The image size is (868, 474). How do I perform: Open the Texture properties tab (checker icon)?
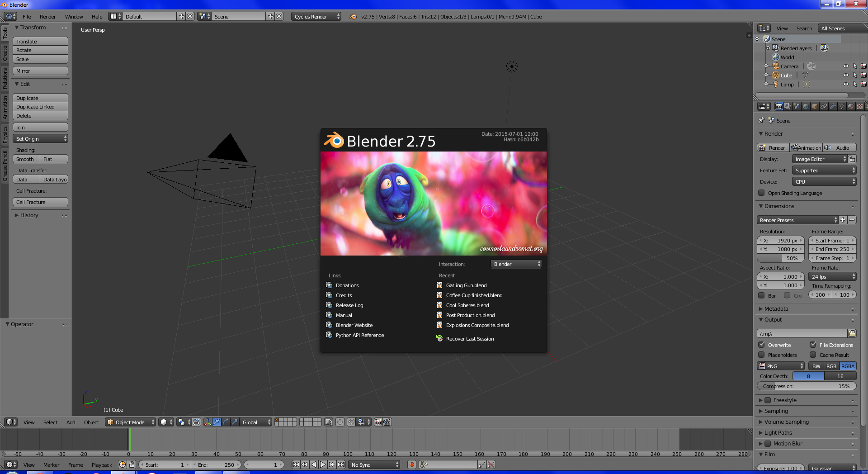click(x=860, y=106)
